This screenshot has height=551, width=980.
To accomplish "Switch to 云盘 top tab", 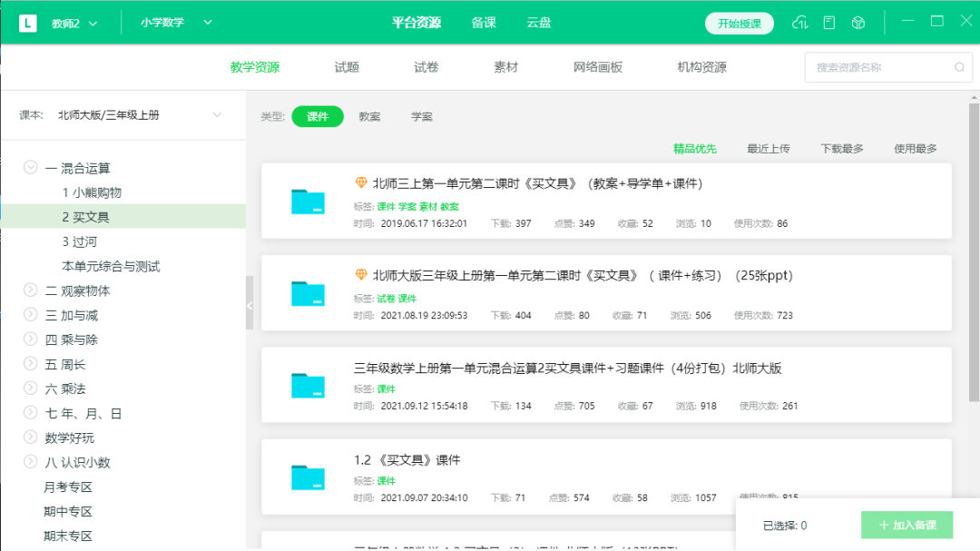I will [539, 23].
